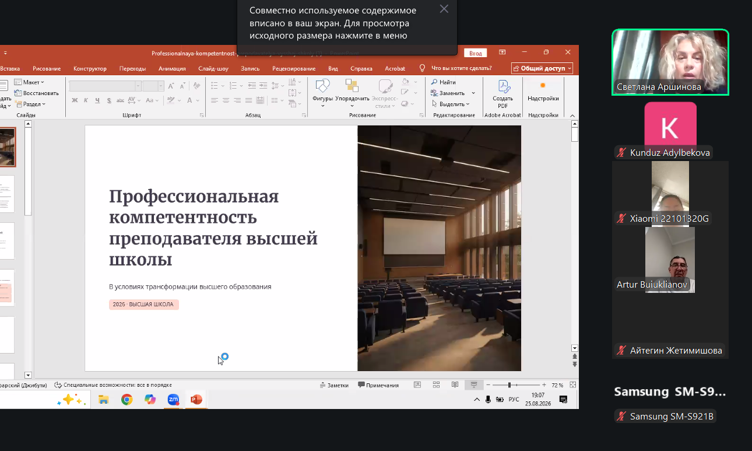Viewport: 752px width, 451px height.
Task: Click the increase list indent icon
Action: tap(263, 85)
